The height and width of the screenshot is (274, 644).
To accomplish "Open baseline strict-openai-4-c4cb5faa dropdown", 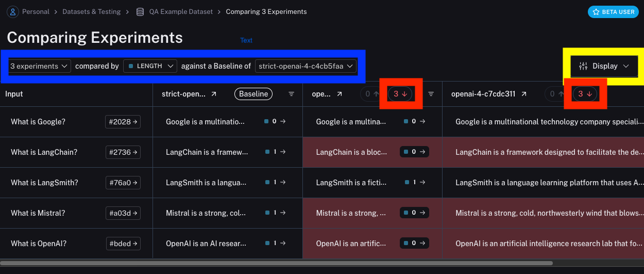I will click(x=306, y=66).
